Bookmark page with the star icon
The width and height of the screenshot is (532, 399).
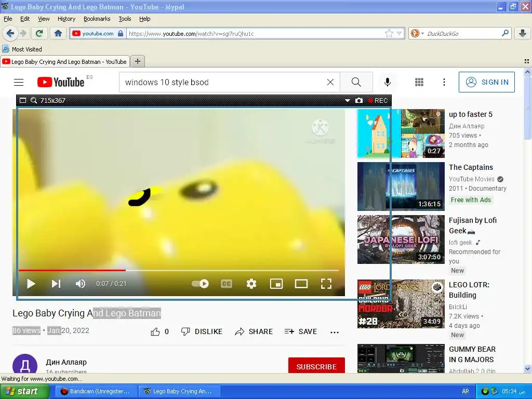[x=389, y=33]
